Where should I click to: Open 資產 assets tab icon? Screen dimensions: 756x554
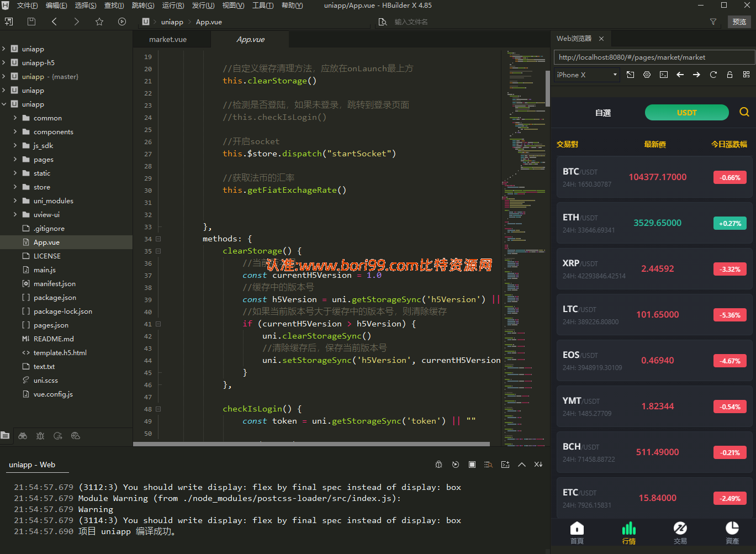(x=732, y=532)
